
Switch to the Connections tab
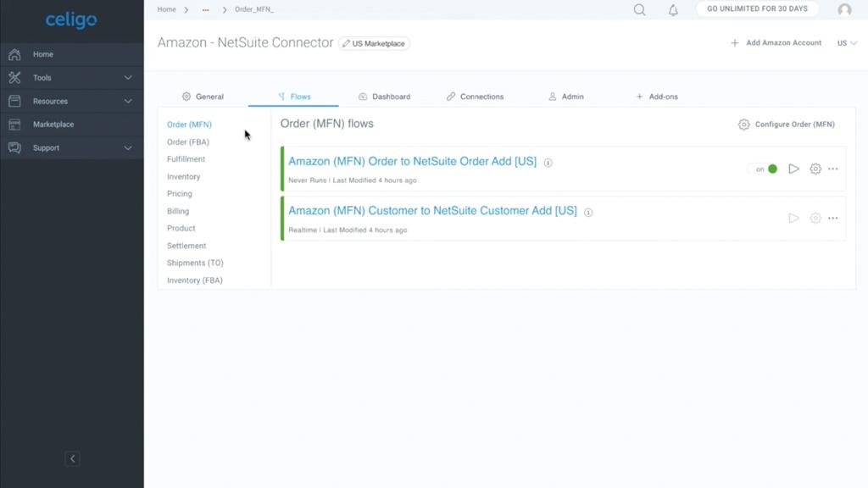pos(476,97)
